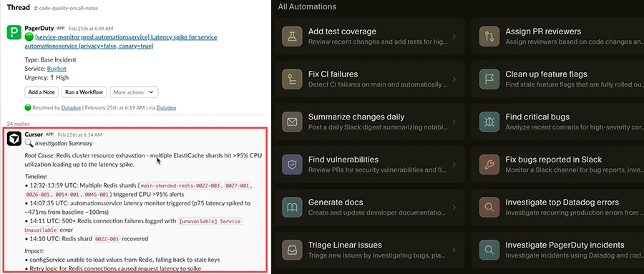
Task: Click the 0022-003 recovered shard tag
Action: coord(107,239)
